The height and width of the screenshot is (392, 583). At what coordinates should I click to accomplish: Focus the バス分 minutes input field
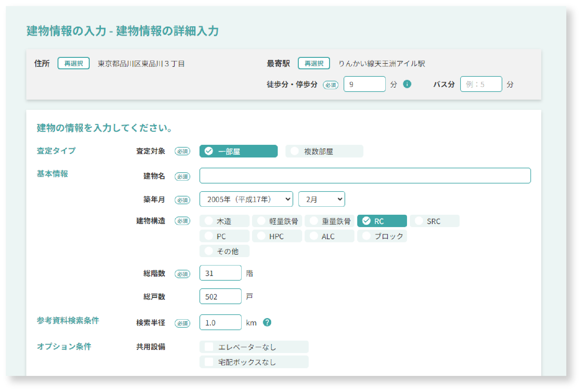(481, 84)
